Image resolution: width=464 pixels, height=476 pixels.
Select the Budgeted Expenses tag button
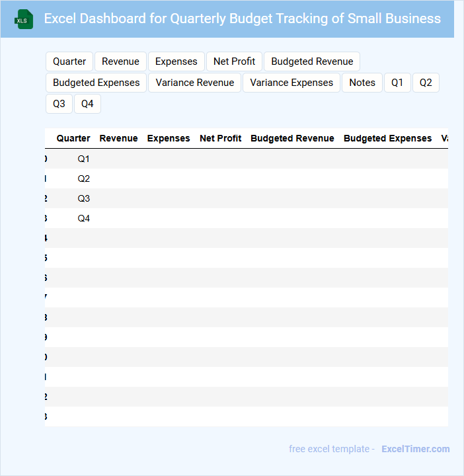[x=96, y=83]
